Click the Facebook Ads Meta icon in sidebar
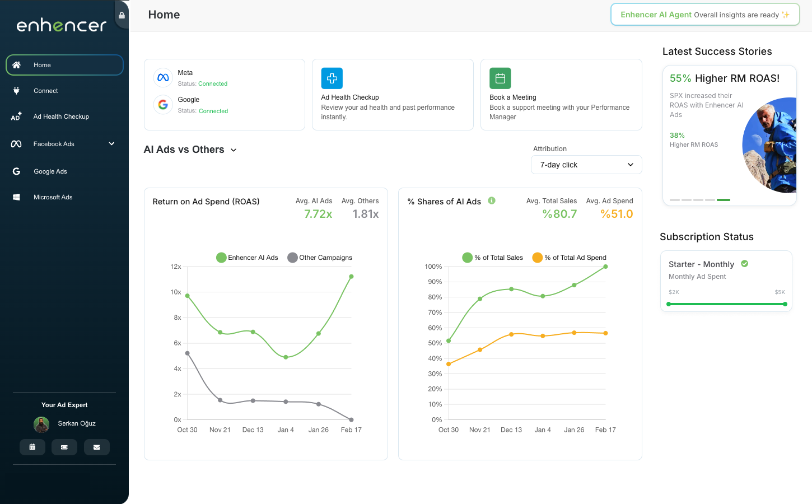The image size is (812, 504). click(x=16, y=144)
